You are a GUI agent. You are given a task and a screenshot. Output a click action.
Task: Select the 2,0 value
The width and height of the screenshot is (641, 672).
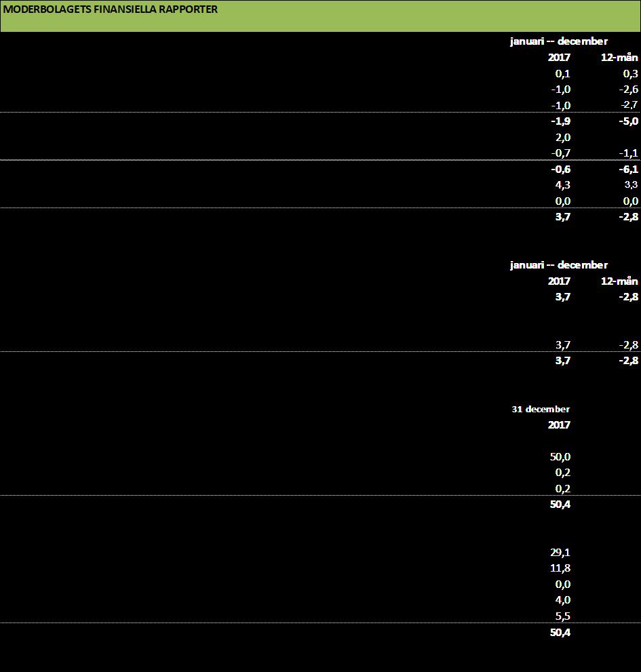click(x=562, y=138)
